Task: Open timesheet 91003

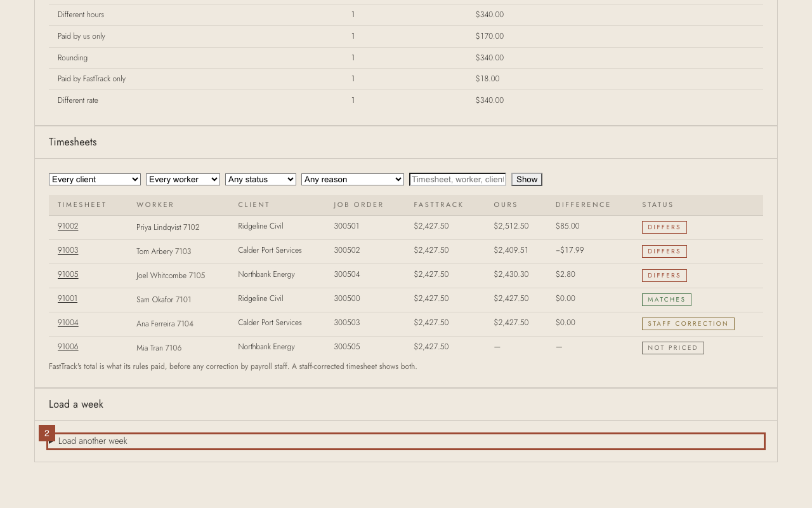Action: [x=68, y=250]
